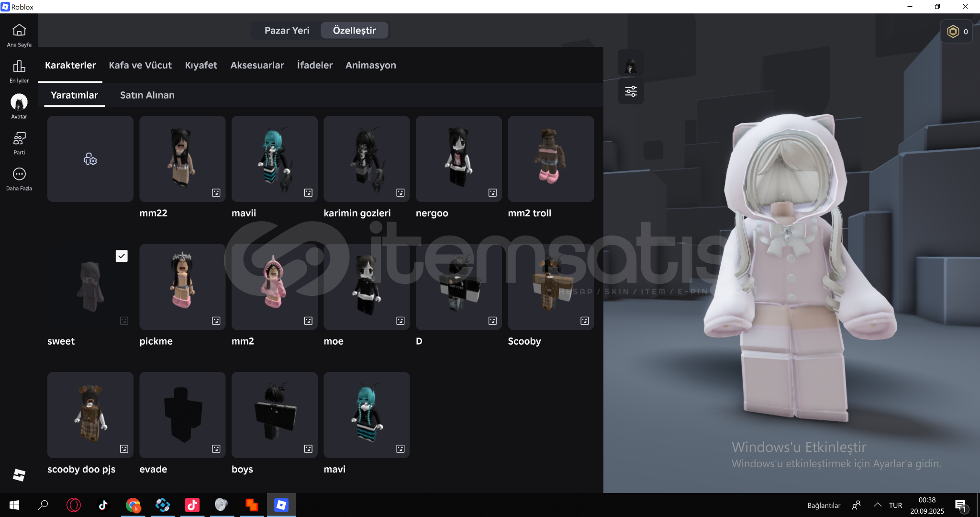Viewport: 980px width, 517px height.
Task: Select the Yaratımlar sub-tab
Action: click(x=74, y=95)
